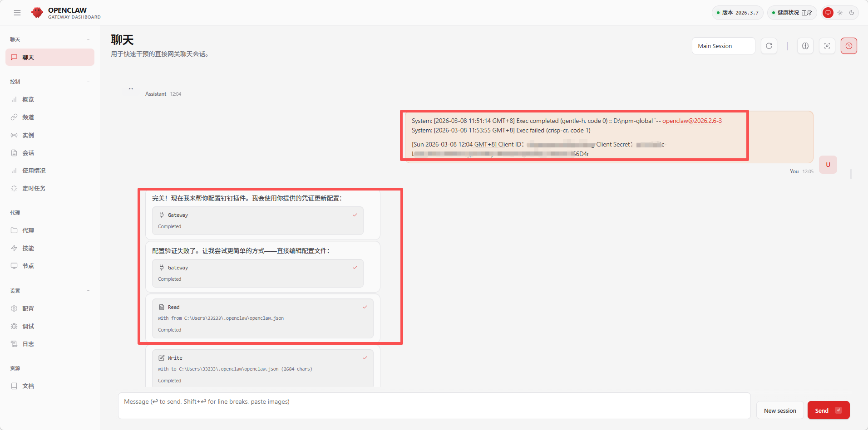Go to the 日志 logs page
This screenshot has height=430, width=868.
pyautogui.click(x=28, y=344)
